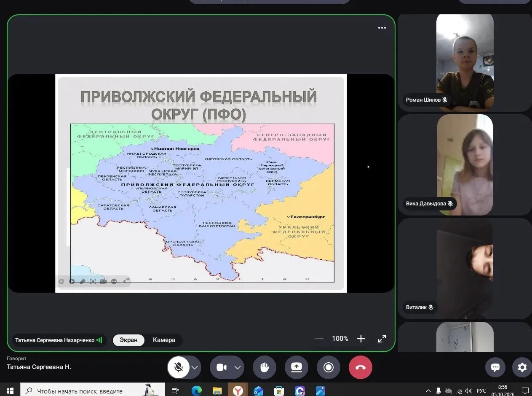
Task: Open the Windows notification center
Action: tap(525, 391)
